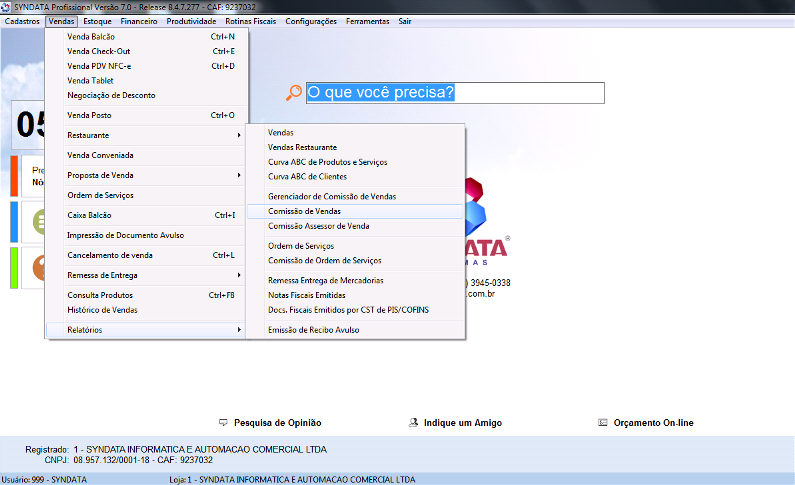This screenshot has height=485, width=795.
Task: Select Venda Check-Out entry
Action: 146,51
